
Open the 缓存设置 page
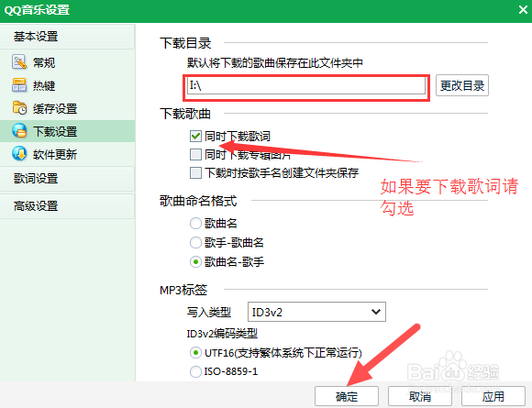pyautogui.click(x=68, y=108)
